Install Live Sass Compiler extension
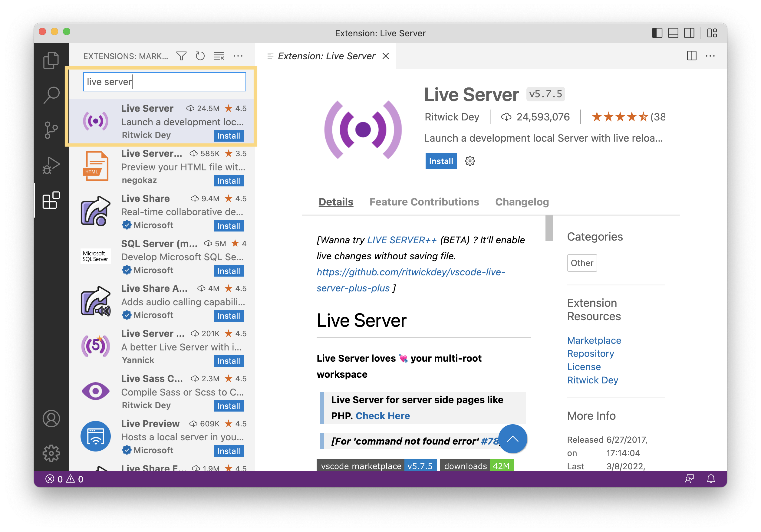The image size is (761, 532). 229,406
